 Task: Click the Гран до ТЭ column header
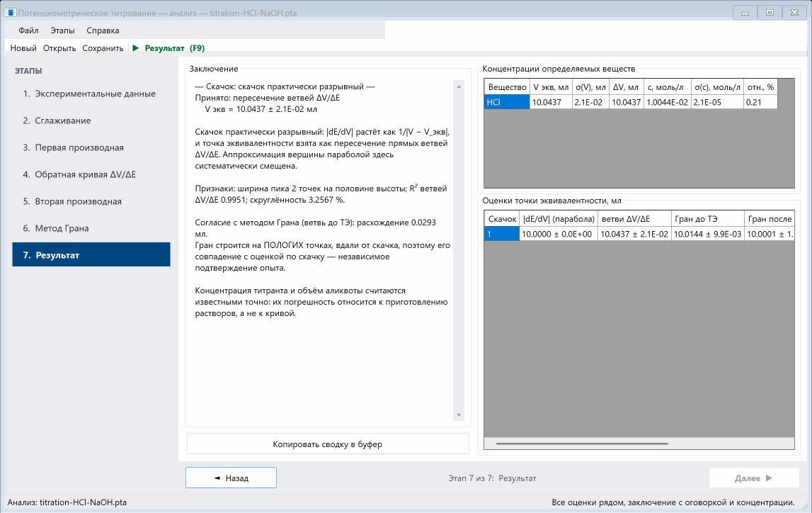[x=708, y=219]
